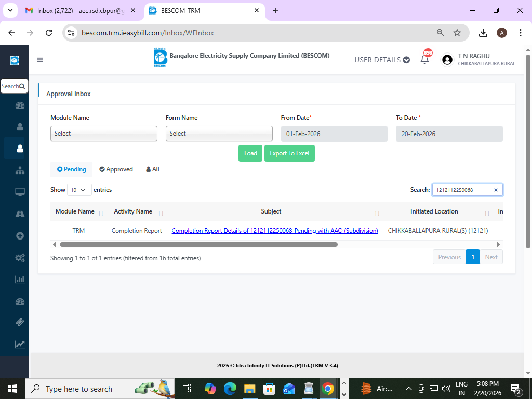532x399 pixels.
Task: Click the ticket icon in sidebar
Action: click(x=20, y=322)
